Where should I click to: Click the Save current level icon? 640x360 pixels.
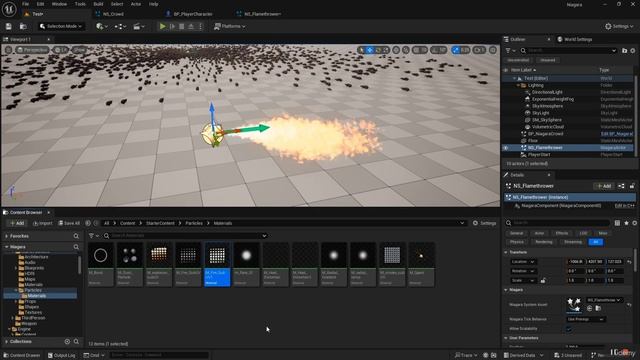[9, 26]
